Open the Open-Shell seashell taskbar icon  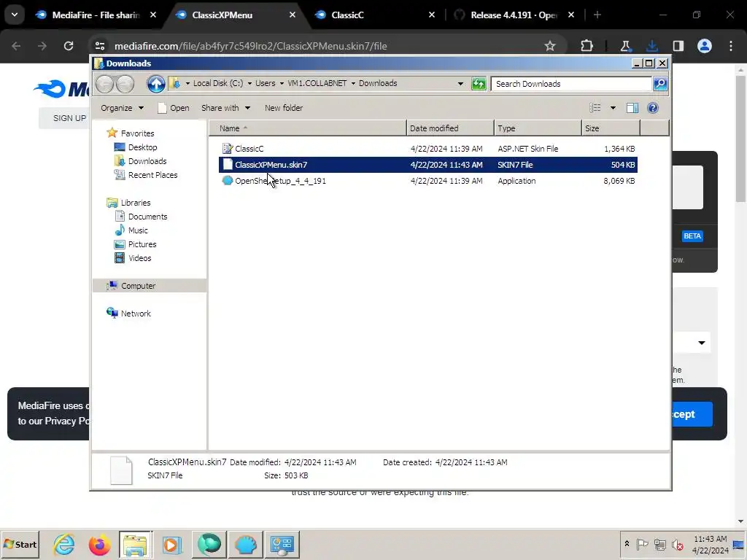246,544
